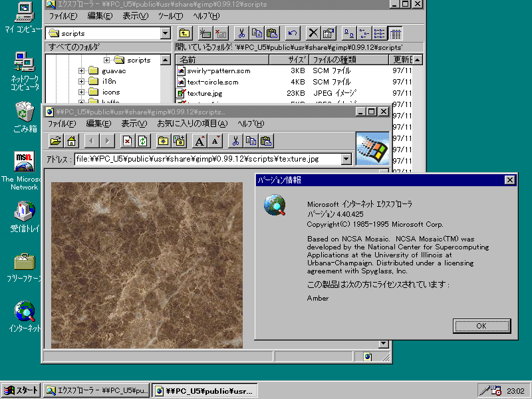532x399 pixels.
Task: Switch Explorer to large icons view
Action: click(x=348, y=33)
